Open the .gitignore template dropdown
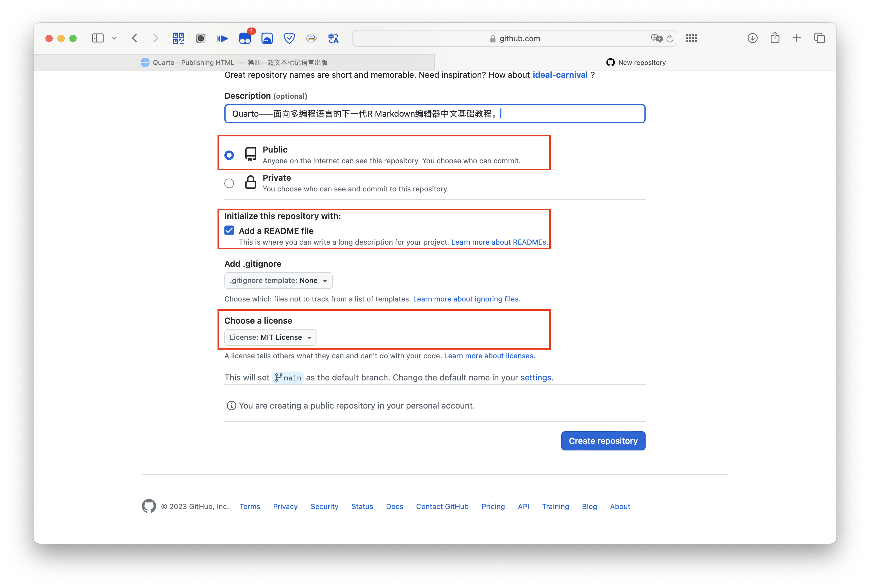 [278, 280]
